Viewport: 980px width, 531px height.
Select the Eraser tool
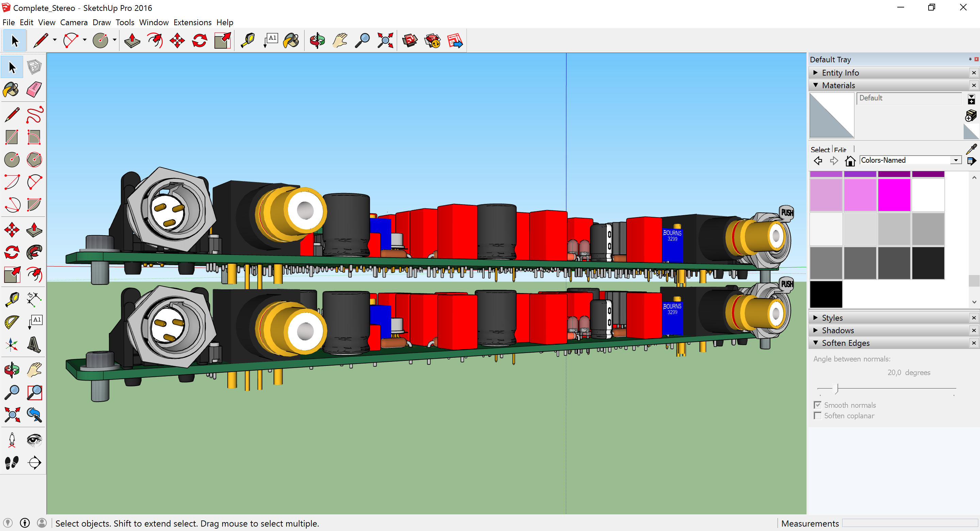coord(34,90)
